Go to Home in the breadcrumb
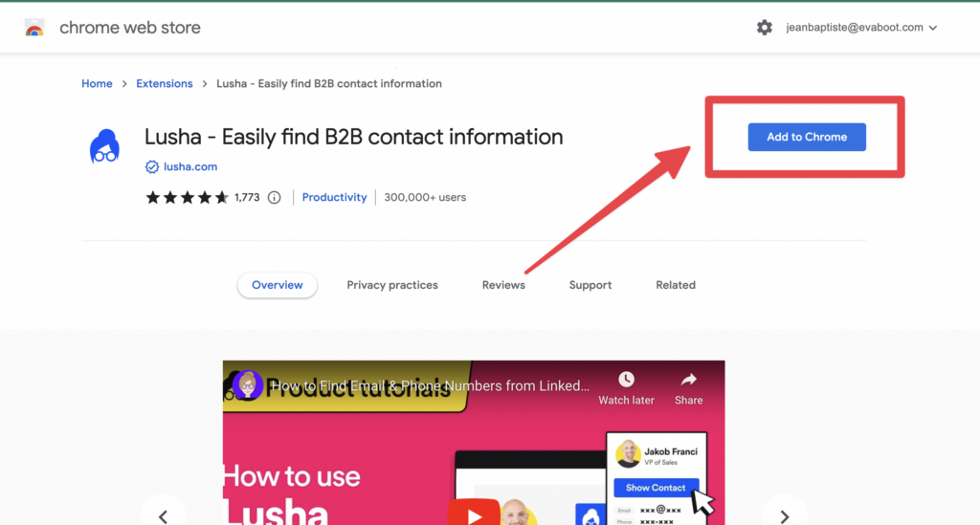The width and height of the screenshot is (980, 525). 97,83
